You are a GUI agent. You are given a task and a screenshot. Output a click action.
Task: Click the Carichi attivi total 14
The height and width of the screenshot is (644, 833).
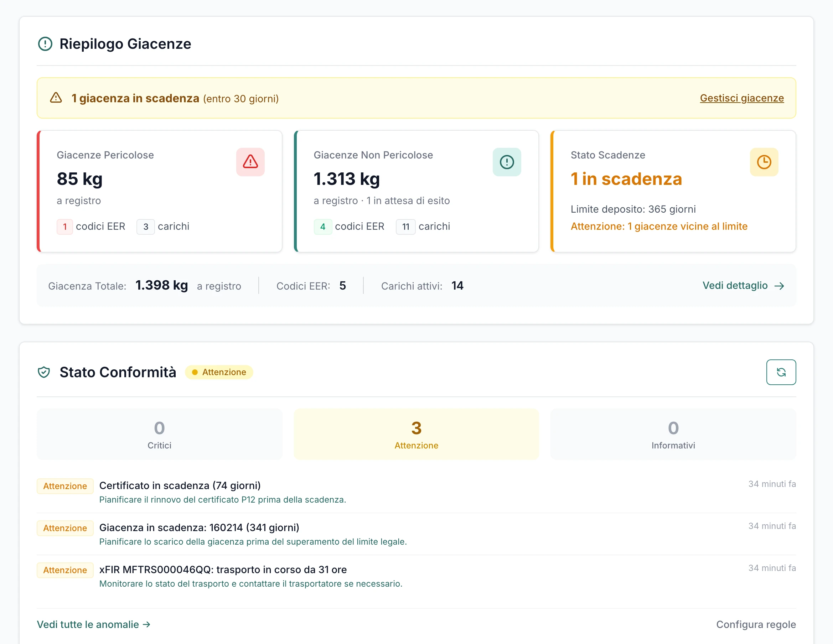(457, 286)
